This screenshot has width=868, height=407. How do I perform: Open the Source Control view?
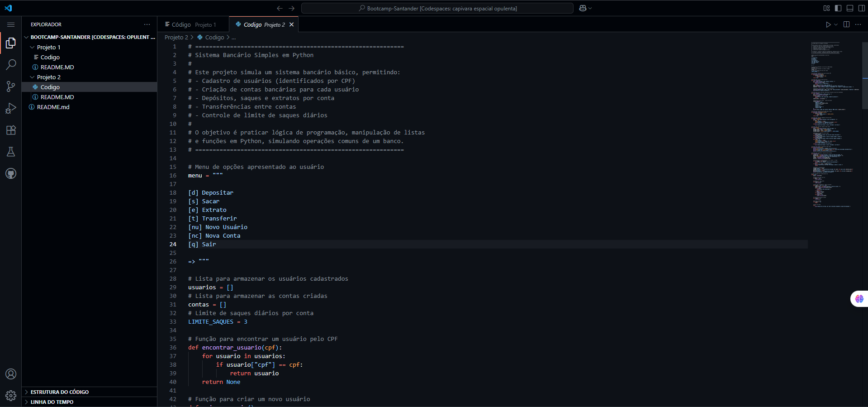11,86
